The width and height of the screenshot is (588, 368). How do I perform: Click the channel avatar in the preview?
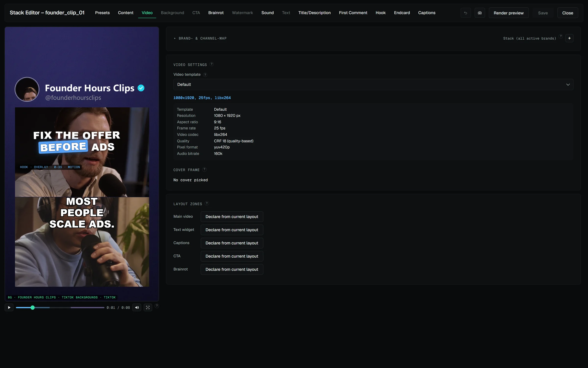[x=27, y=89]
